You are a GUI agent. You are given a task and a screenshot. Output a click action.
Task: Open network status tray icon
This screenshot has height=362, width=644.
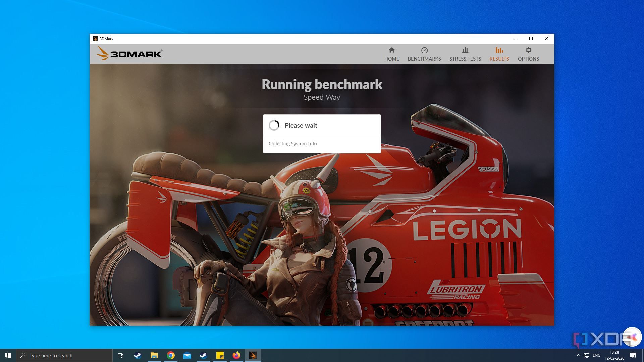click(587, 355)
